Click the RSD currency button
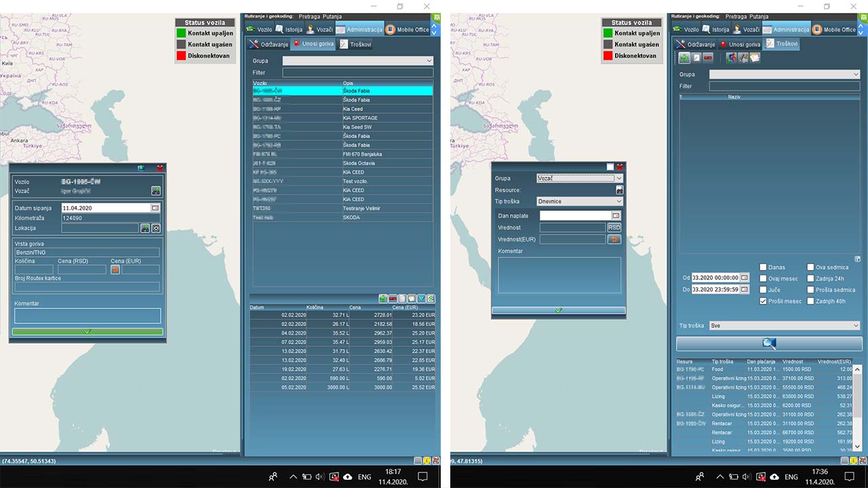This screenshot has height=488, width=868. tap(614, 228)
